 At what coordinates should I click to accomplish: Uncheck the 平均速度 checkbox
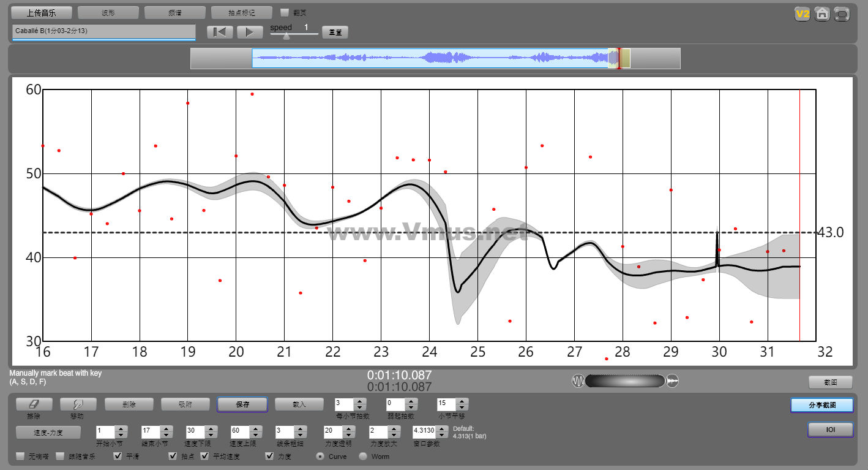coord(205,456)
